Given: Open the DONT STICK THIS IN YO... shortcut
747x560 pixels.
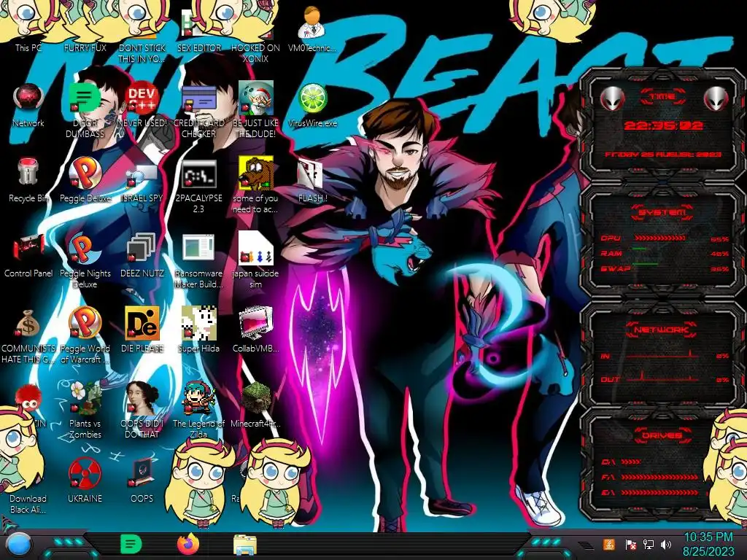Looking at the screenshot, I should (142, 34).
